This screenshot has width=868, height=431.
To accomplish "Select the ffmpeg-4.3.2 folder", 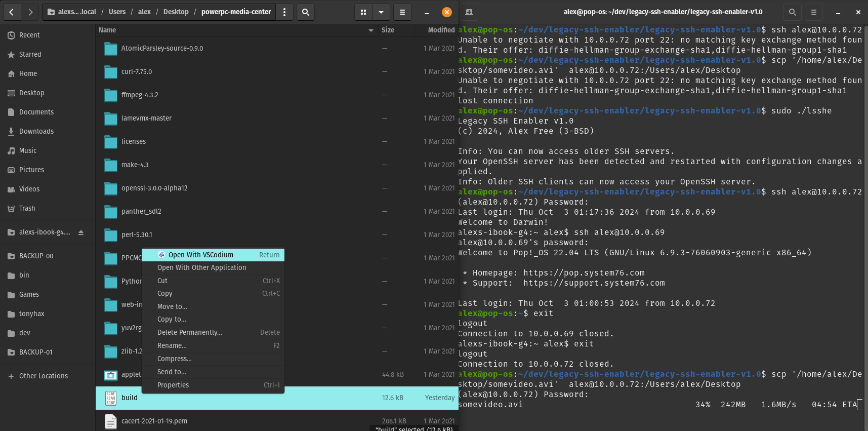I will coord(140,95).
